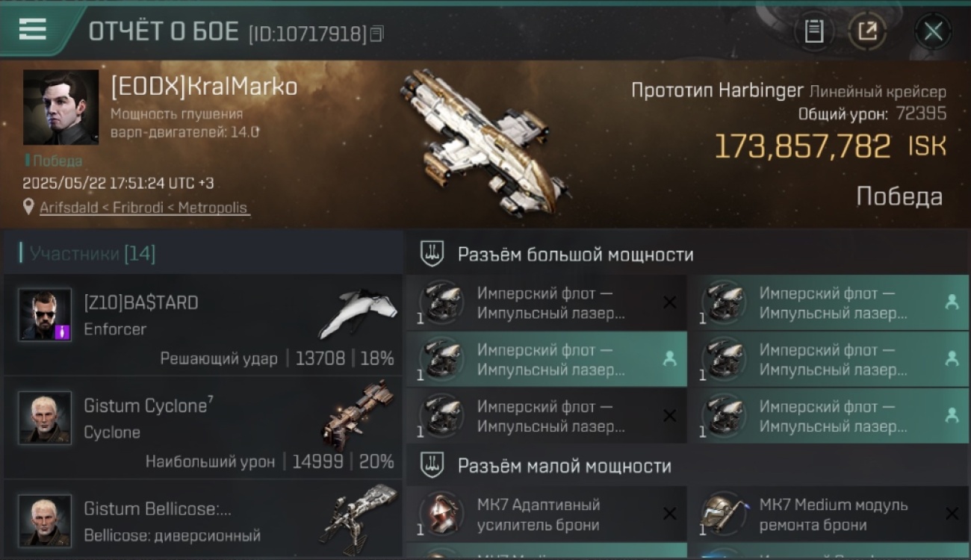971x560 pixels.
Task: Toggle person icon on top-right pulse laser
Action: pyautogui.click(x=952, y=302)
